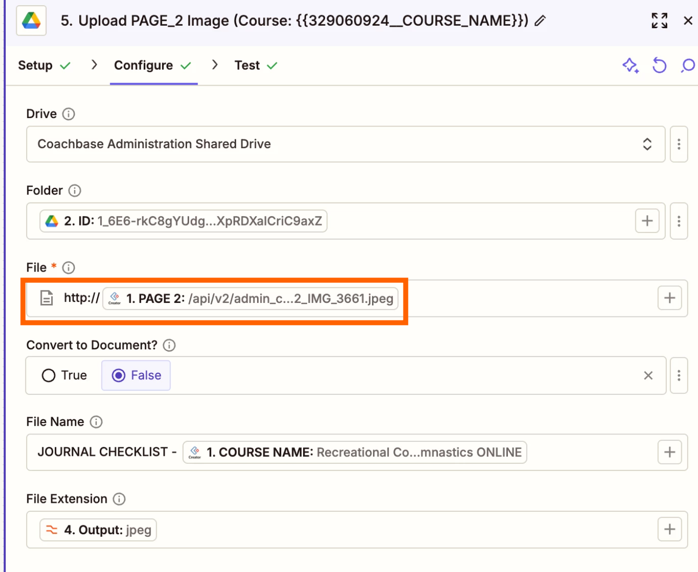Open three-dot options menu for Drive field
The image size is (698, 572).
[679, 144]
